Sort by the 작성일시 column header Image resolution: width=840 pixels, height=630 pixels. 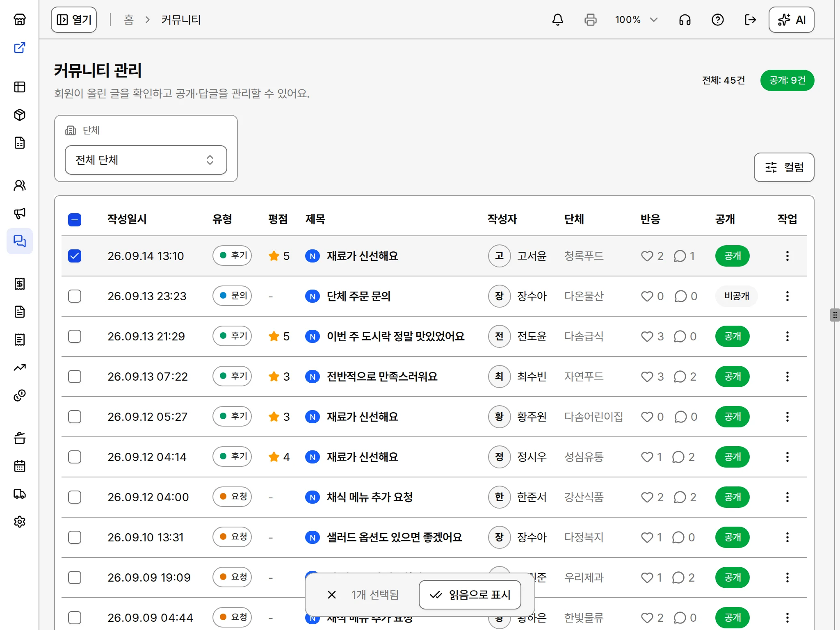127,219
